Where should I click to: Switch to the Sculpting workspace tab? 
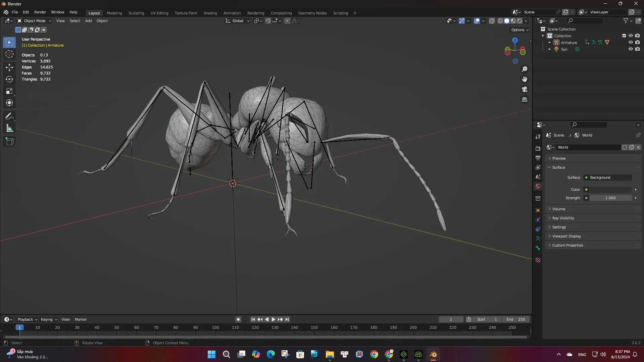click(x=136, y=13)
